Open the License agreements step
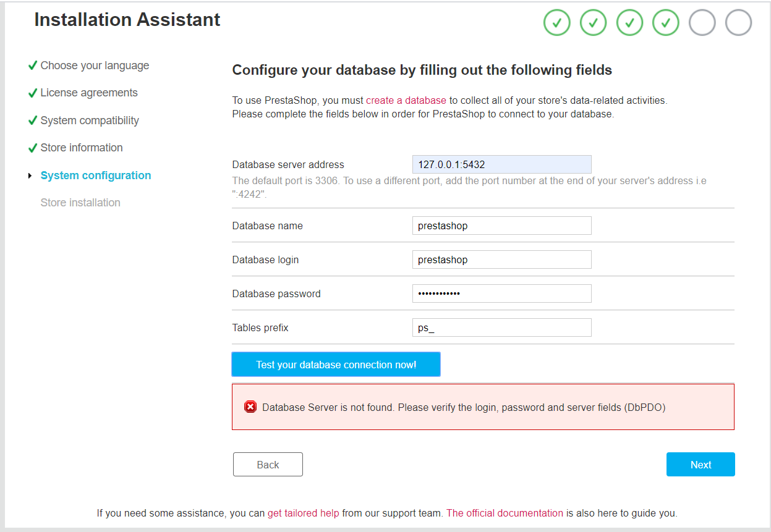The width and height of the screenshot is (771, 532). tap(89, 93)
